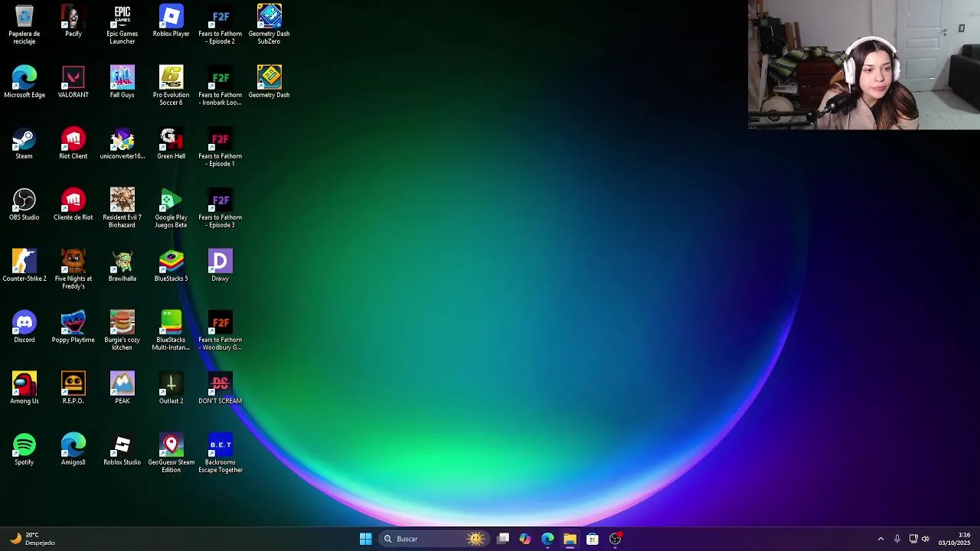
Task: Open the Windows Start menu
Action: click(x=365, y=539)
